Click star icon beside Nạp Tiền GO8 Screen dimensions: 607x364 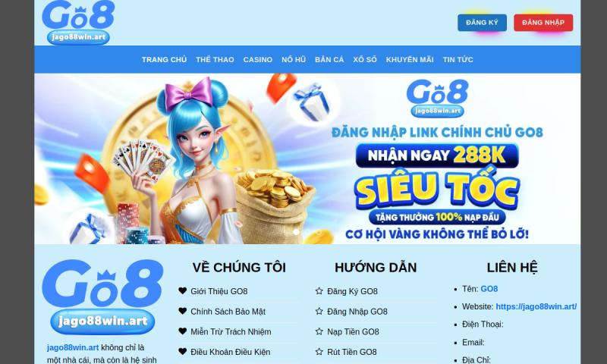point(319,331)
